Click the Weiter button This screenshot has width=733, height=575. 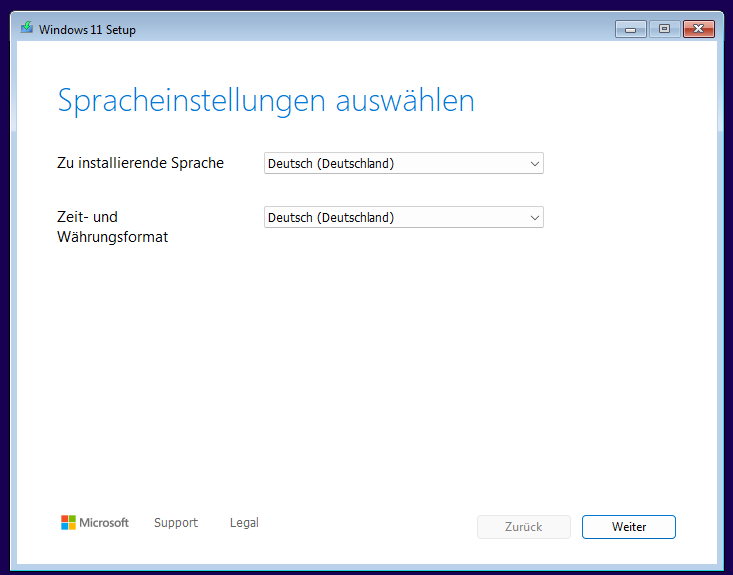629,527
